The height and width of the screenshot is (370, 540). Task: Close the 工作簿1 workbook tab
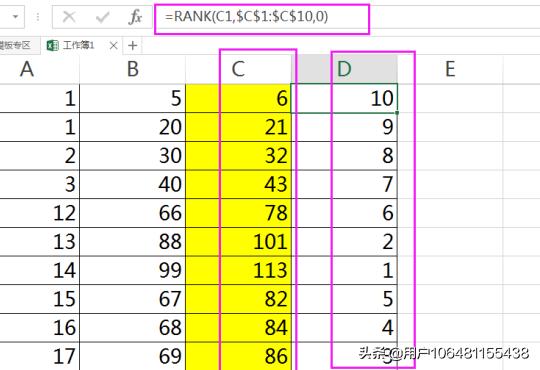click(x=113, y=45)
